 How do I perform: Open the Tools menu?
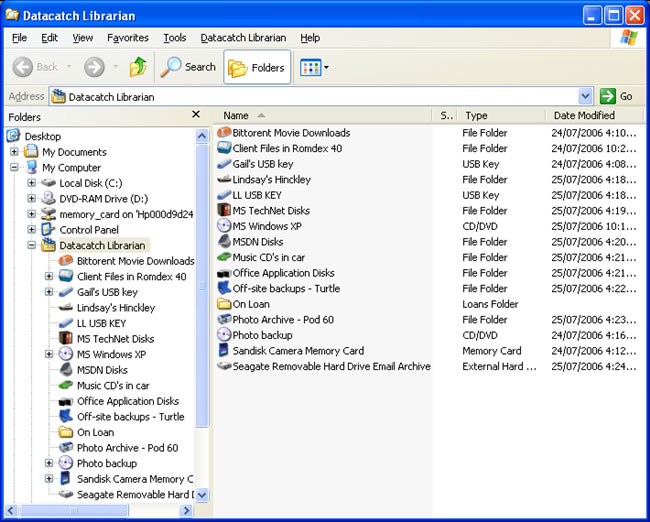coord(175,38)
